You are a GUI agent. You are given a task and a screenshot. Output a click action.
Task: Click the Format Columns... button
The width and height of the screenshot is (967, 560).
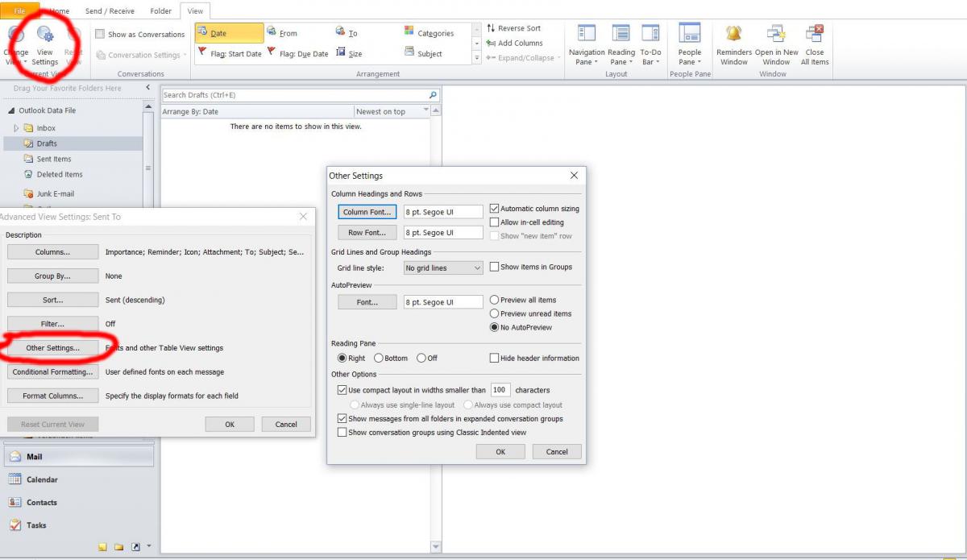(52, 396)
